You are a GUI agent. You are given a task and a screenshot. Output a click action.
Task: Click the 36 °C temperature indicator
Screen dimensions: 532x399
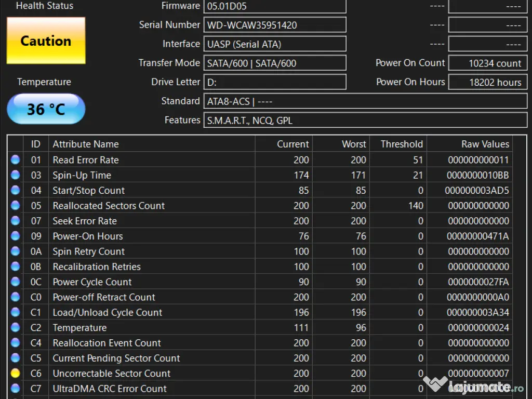(46, 109)
